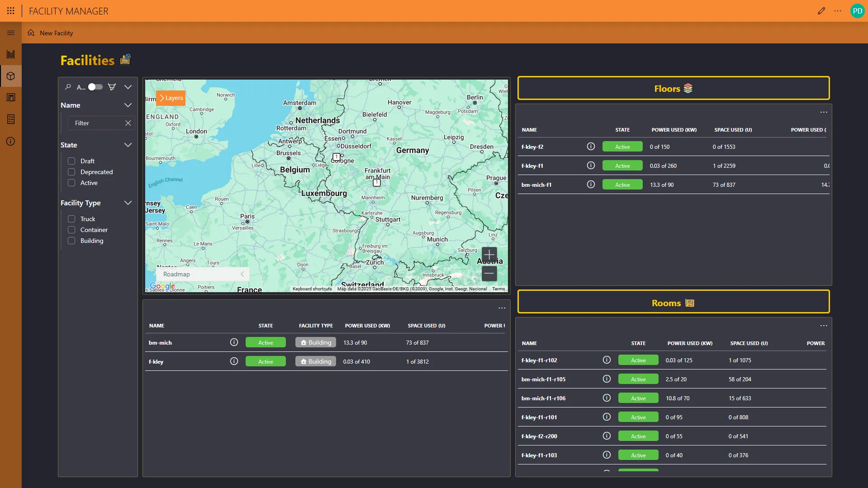The image size is (868, 488).
Task: Open the app launcher grid icon
Action: click(x=11, y=11)
